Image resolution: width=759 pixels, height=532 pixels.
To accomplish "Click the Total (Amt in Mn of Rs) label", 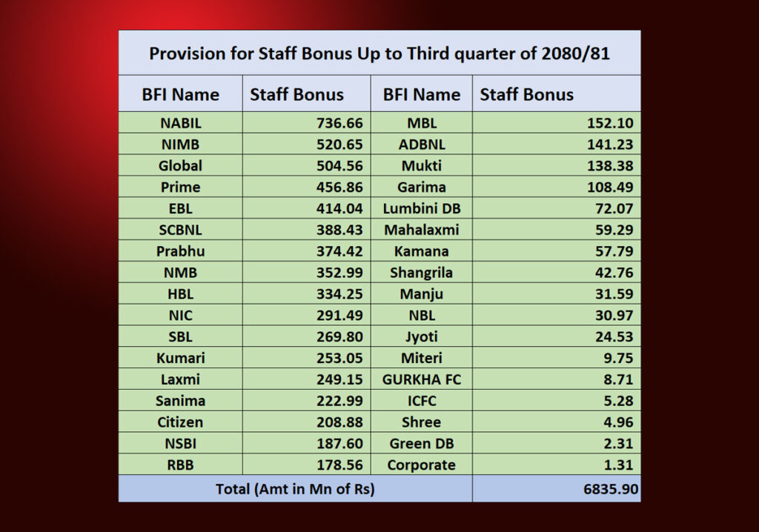I will [x=295, y=489].
